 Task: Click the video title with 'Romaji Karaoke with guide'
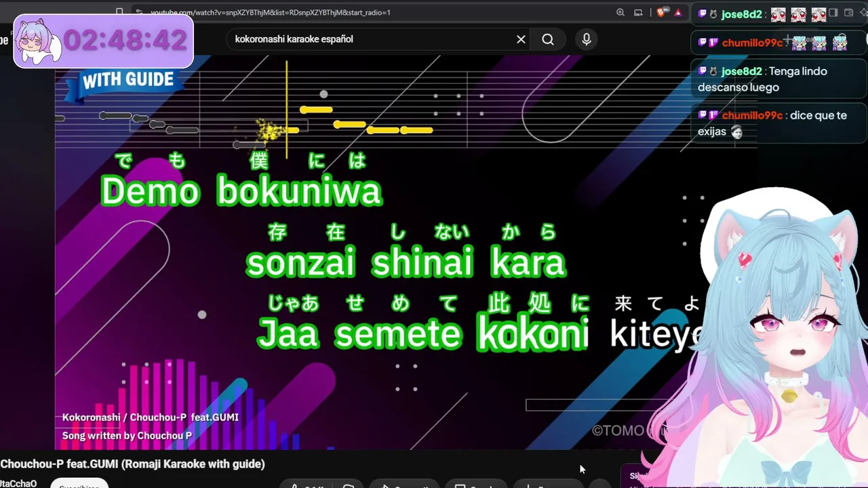coord(132,464)
